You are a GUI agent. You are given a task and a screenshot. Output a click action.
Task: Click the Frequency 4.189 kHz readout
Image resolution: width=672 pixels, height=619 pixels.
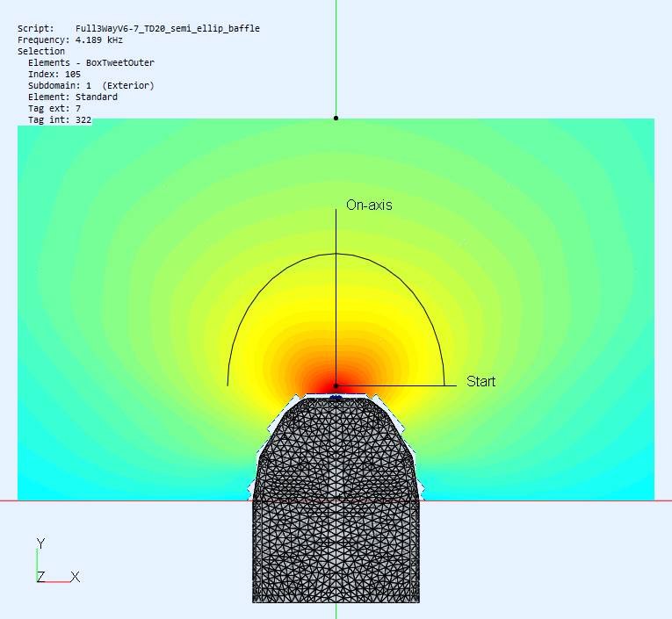(70, 40)
